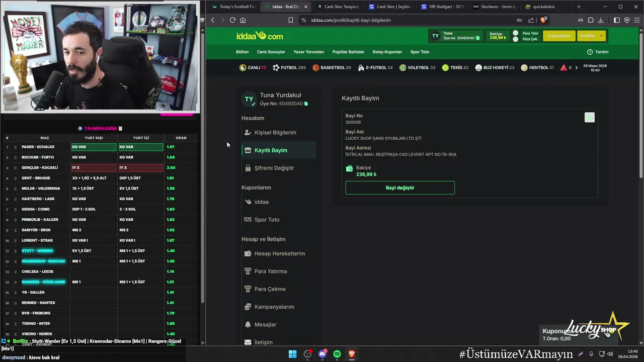Image resolution: width=644 pixels, height=362 pixels.
Task: Select VOLEYBOL 33 category
Action: pos(417,67)
